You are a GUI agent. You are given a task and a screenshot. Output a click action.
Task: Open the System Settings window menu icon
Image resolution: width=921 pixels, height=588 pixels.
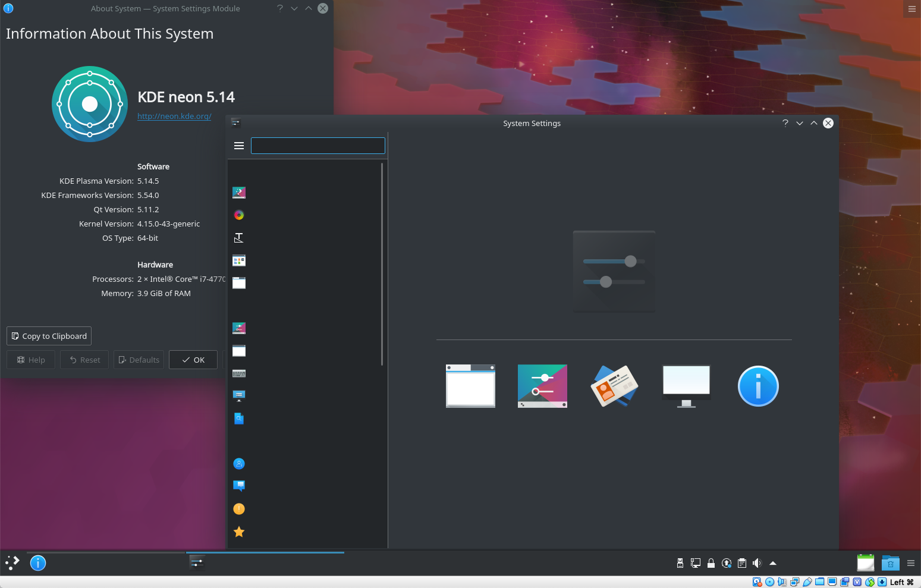235,123
